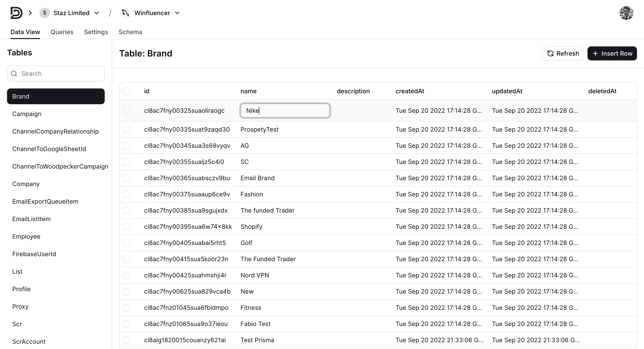
Task: Select the Company table
Action: (26, 184)
